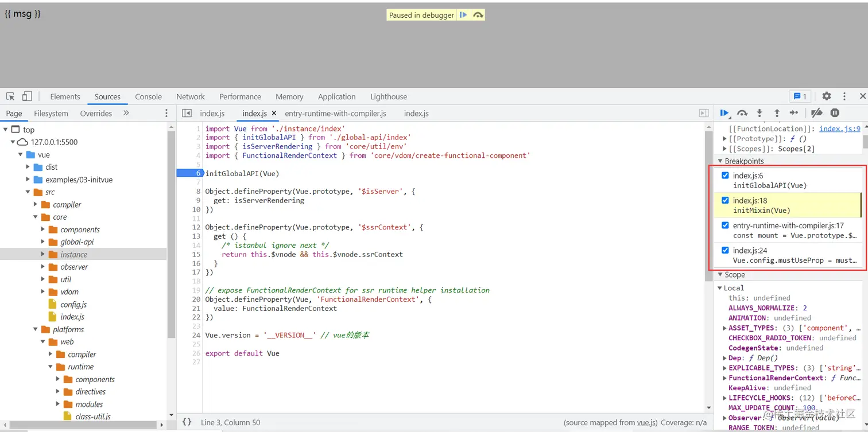Deactivate all breakpoints icon
The image size is (868, 432).
817,113
